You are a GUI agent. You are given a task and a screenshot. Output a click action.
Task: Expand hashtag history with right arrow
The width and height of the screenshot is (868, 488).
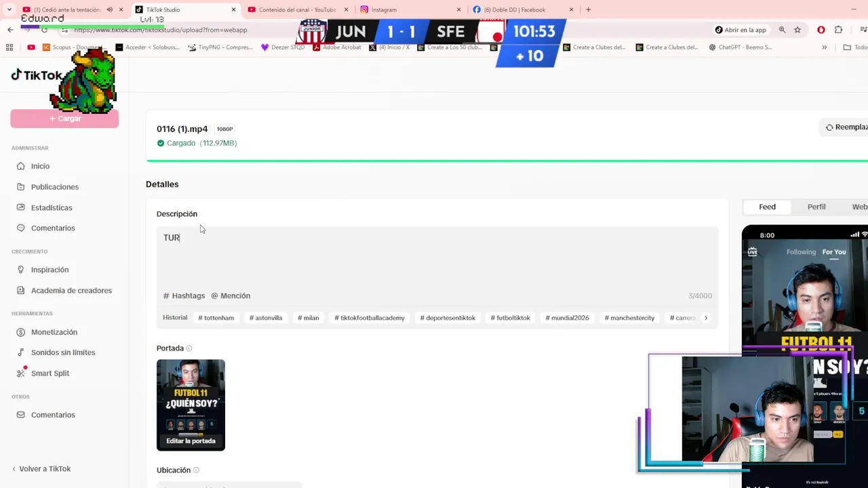(x=705, y=318)
